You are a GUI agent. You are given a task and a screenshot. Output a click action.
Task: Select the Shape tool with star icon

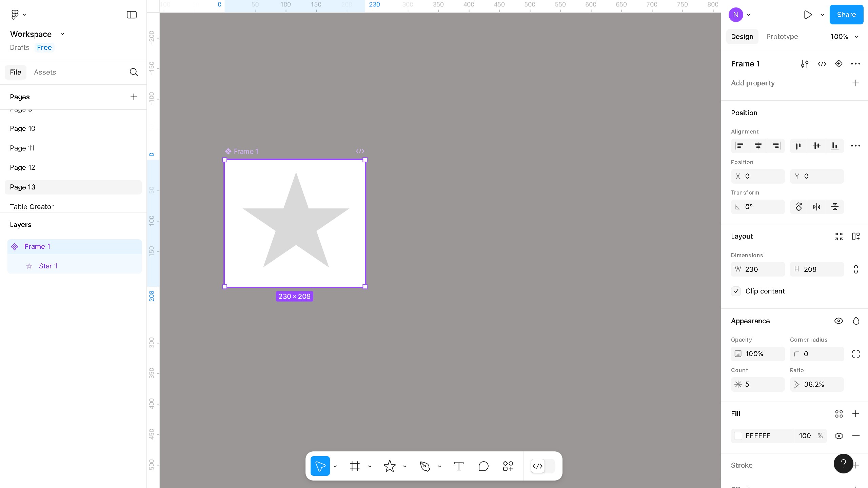tap(390, 466)
